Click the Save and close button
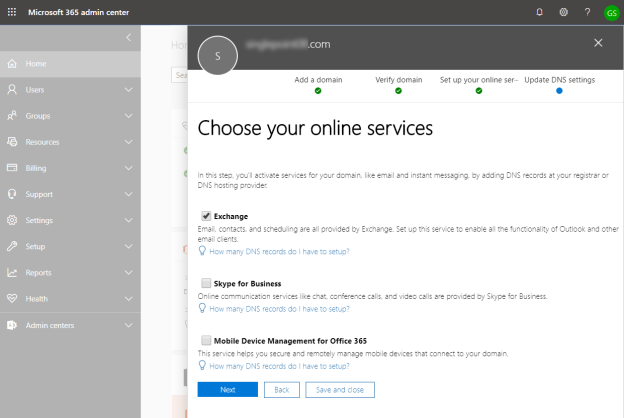Image resolution: width=624 pixels, height=418 pixels. tap(340, 389)
